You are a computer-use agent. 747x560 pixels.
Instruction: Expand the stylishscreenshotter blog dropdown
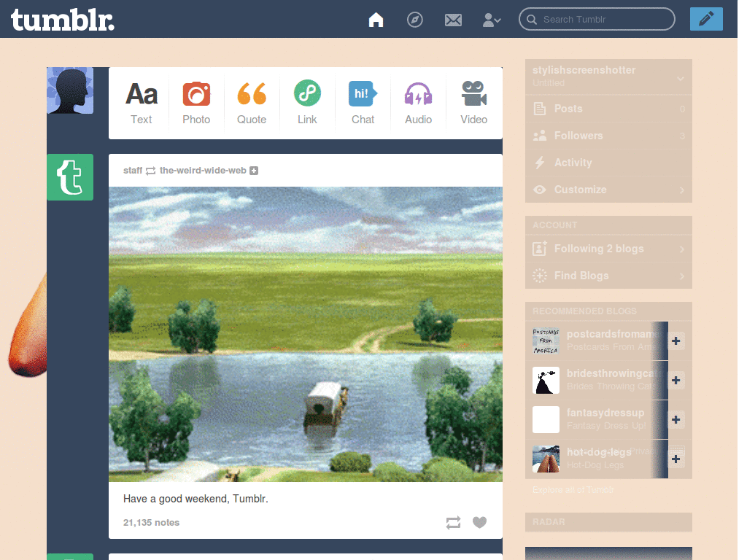pos(681,79)
